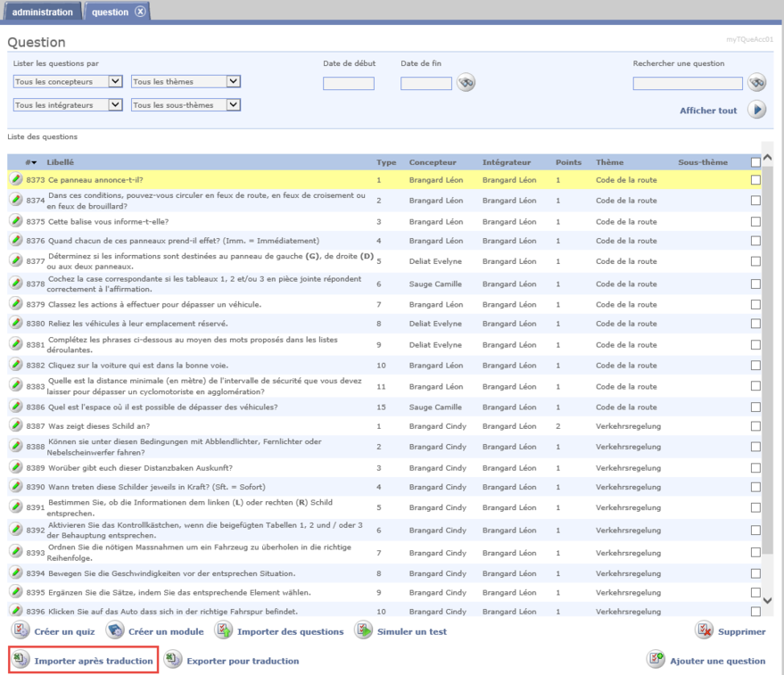Switch to the administration tab
This screenshot has height=675, width=784.
point(42,12)
